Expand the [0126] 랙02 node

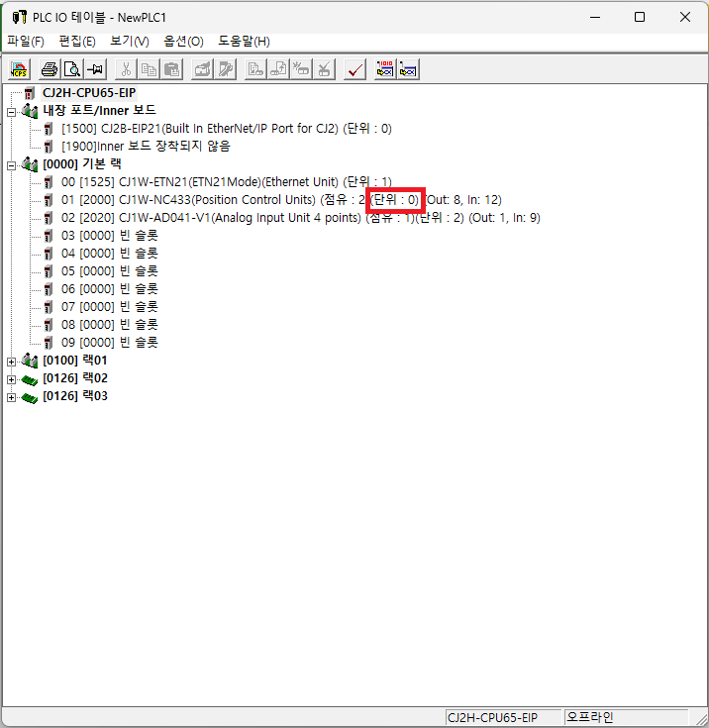pyautogui.click(x=11, y=379)
